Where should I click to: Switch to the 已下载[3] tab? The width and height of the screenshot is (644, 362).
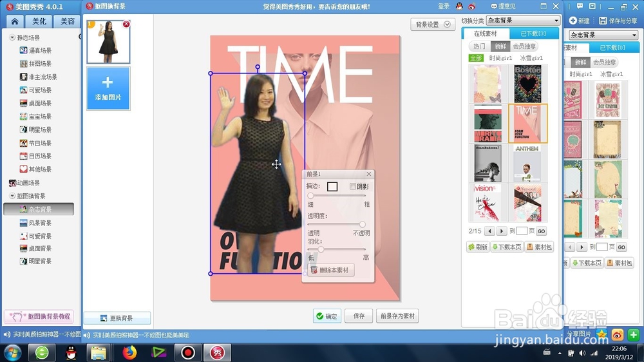click(533, 33)
